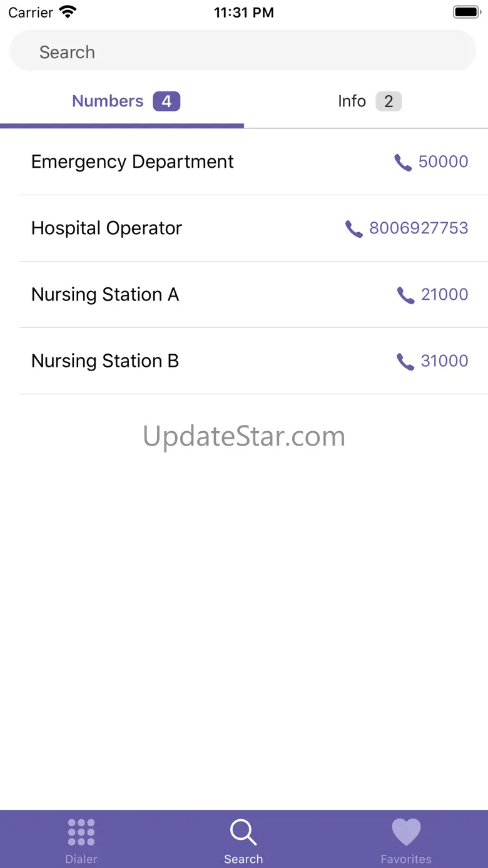Open the Nursing Station B entry

(x=105, y=360)
